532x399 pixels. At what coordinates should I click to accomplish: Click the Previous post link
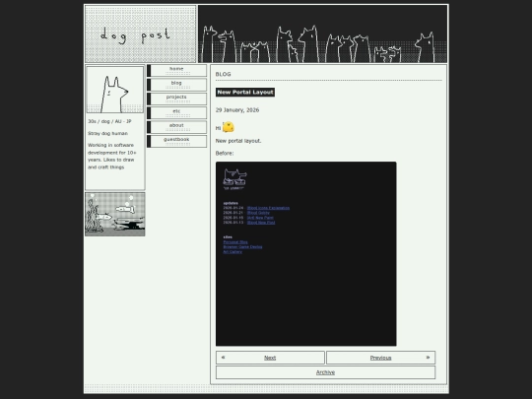[380, 358]
